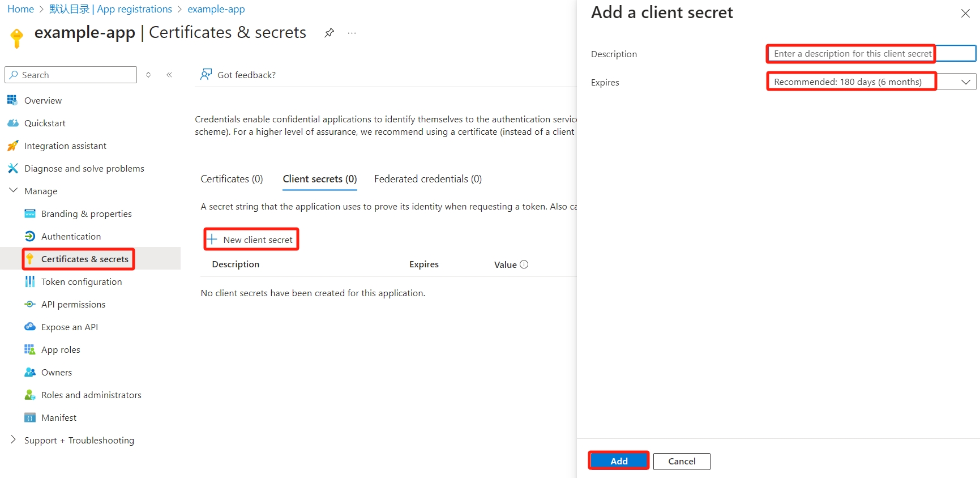Switch to Federated credentials (0) tab
980x478 pixels.
tap(427, 179)
